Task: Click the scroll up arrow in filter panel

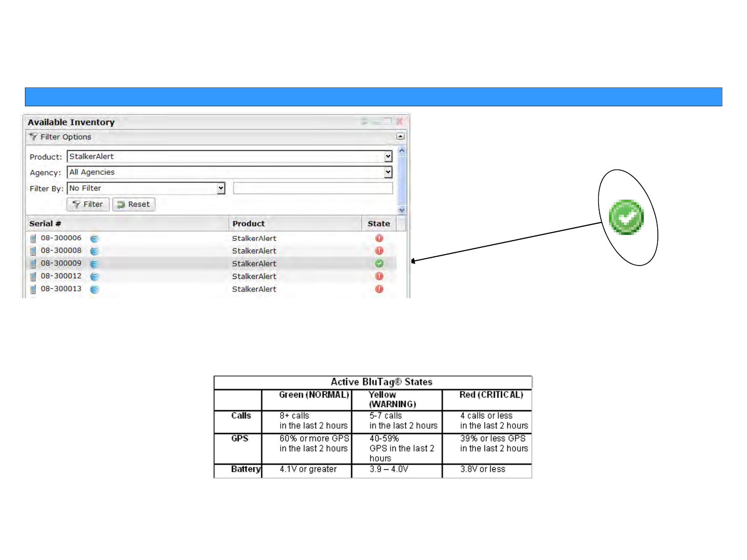Action: coord(402,150)
